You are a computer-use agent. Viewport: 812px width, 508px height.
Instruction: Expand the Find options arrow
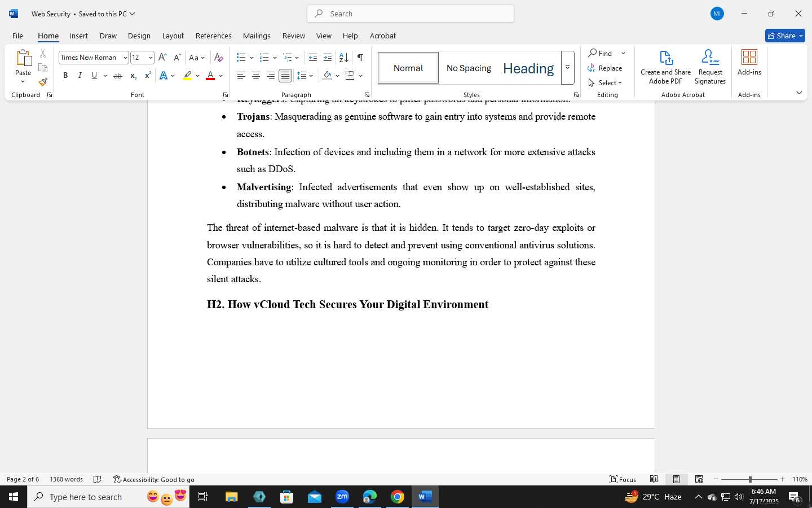(623, 54)
